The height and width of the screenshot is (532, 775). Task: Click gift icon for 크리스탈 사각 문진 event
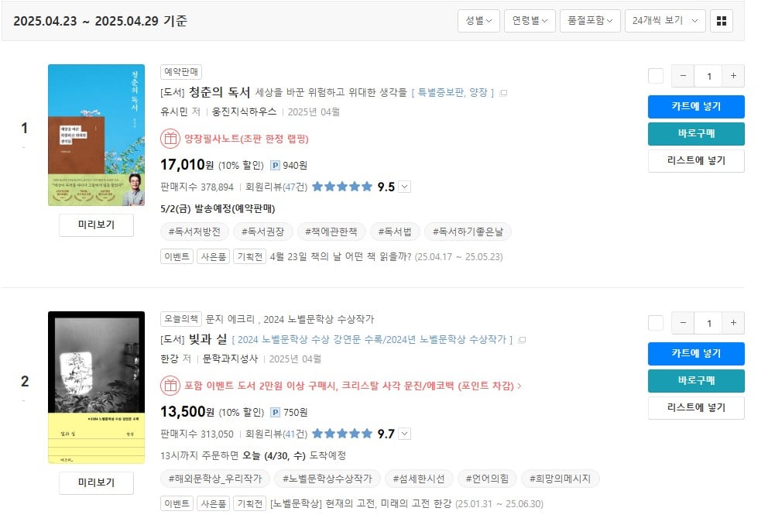pyautogui.click(x=170, y=386)
